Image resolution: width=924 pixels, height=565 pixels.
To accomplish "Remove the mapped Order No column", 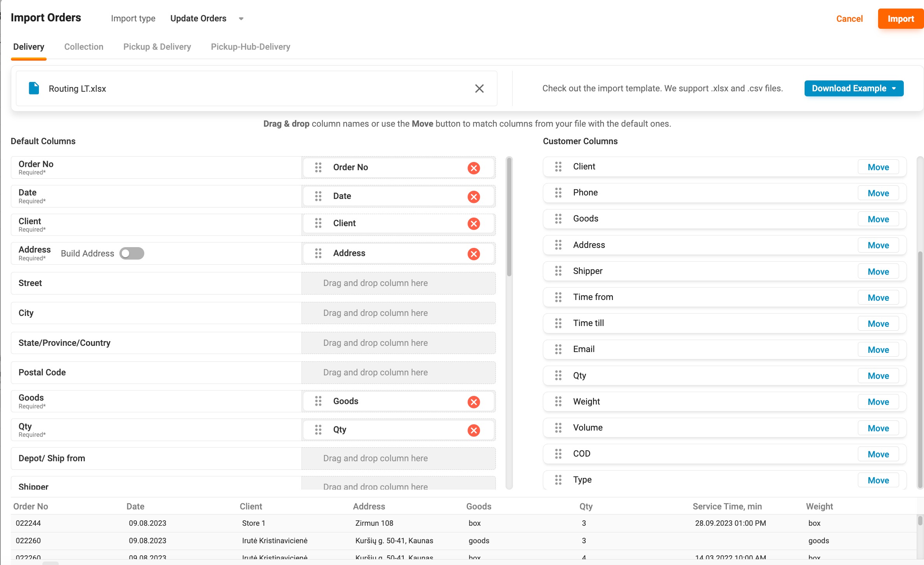I will coord(473,168).
